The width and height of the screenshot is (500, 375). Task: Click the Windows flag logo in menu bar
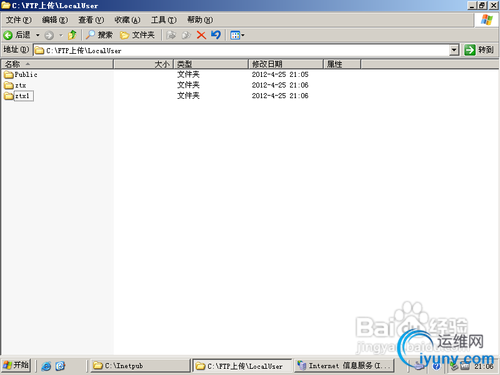coord(487,20)
